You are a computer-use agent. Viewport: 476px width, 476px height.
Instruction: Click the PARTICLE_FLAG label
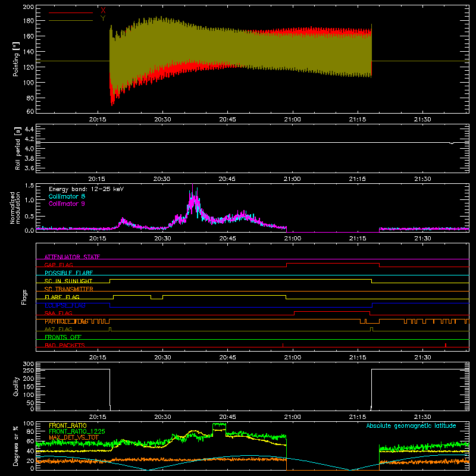tap(67, 321)
